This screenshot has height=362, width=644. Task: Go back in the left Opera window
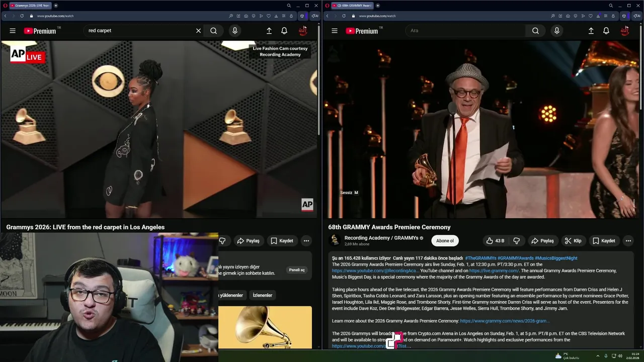(x=5, y=16)
